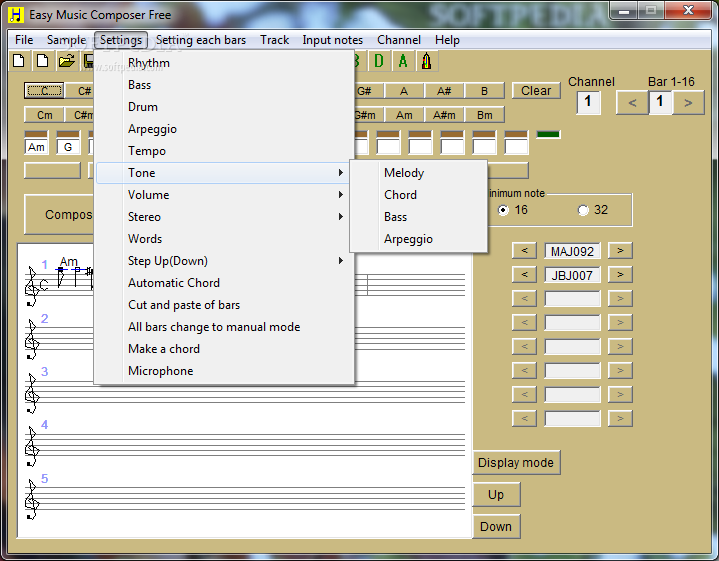The width and height of the screenshot is (719, 561).
Task: Select Make a chord
Action: coord(222,349)
